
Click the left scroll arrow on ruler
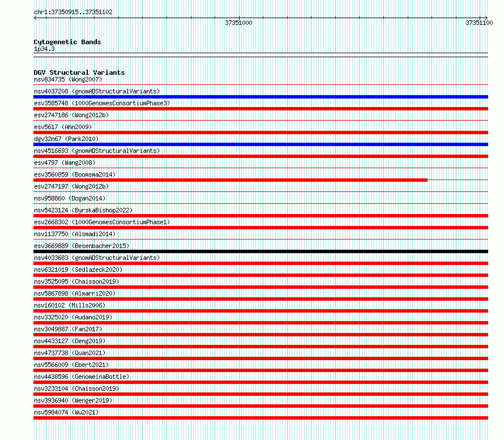click(35, 18)
